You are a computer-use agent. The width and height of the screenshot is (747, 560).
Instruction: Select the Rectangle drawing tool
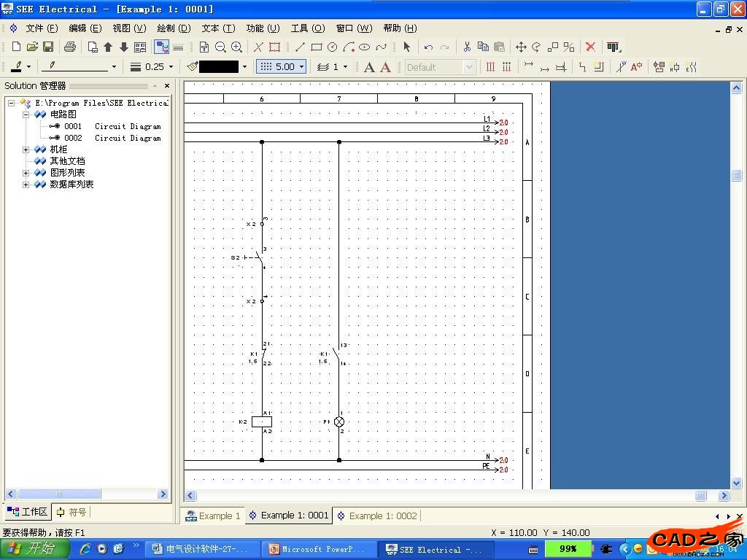[x=316, y=47]
